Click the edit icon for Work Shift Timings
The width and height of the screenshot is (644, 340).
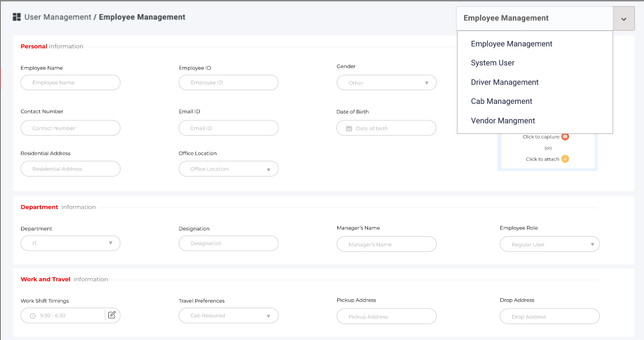tap(112, 315)
